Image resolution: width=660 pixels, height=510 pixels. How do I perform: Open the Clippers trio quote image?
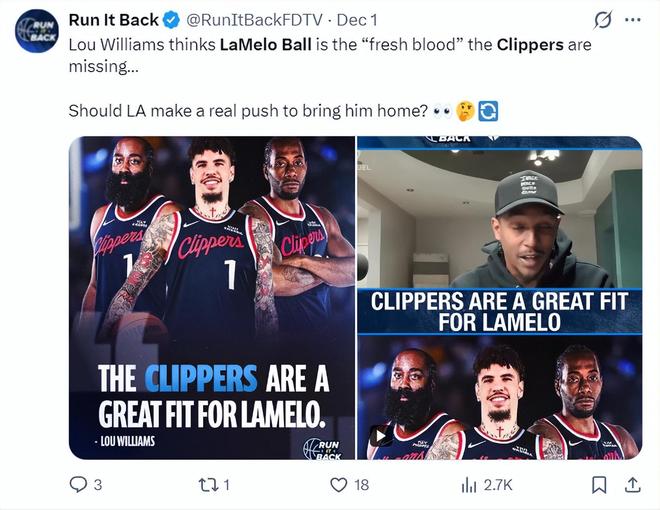tap(212, 298)
